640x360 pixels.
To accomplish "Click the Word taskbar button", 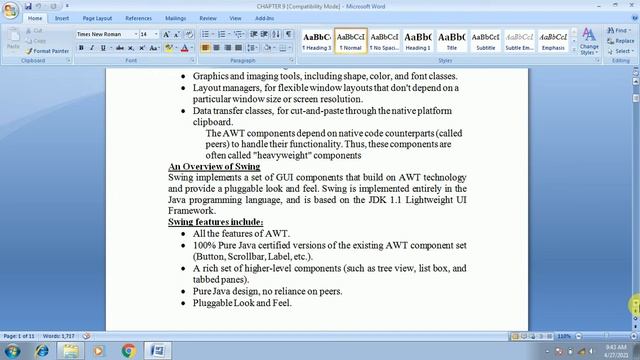I will [158, 351].
